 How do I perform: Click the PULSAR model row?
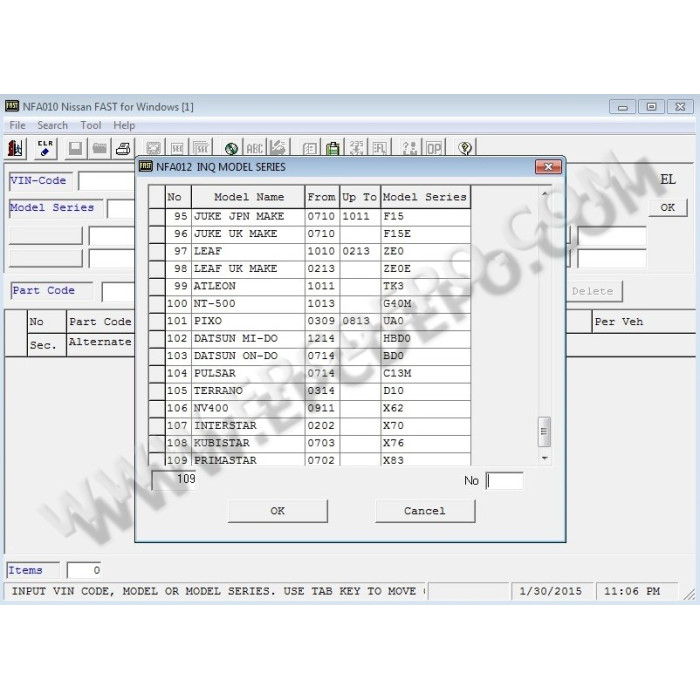309,373
